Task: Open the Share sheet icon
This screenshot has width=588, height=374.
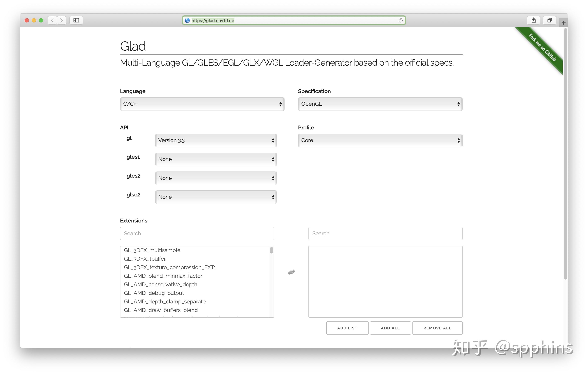Action: (x=533, y=20)
